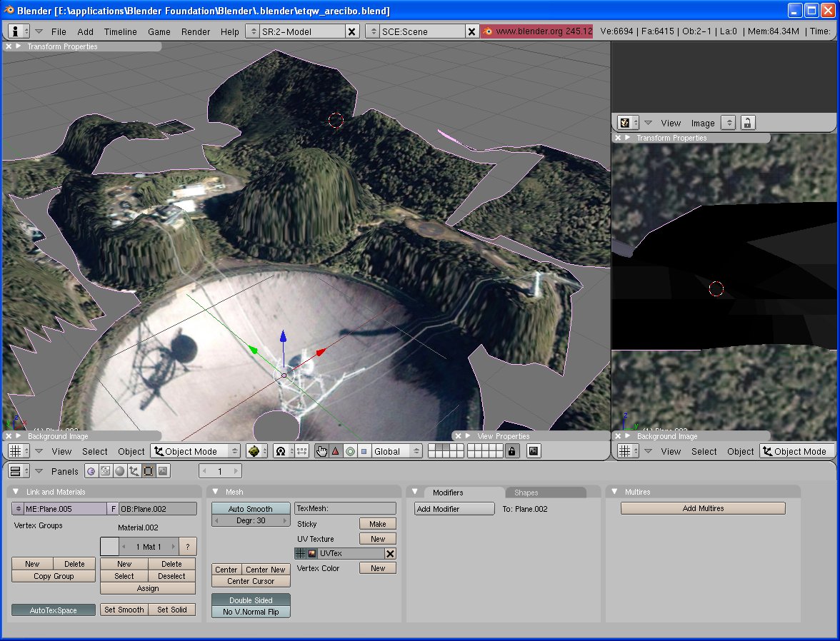This screenshot has width=840, height=641.
Task: Open the Global orientation dropdown
Action: 397,451
